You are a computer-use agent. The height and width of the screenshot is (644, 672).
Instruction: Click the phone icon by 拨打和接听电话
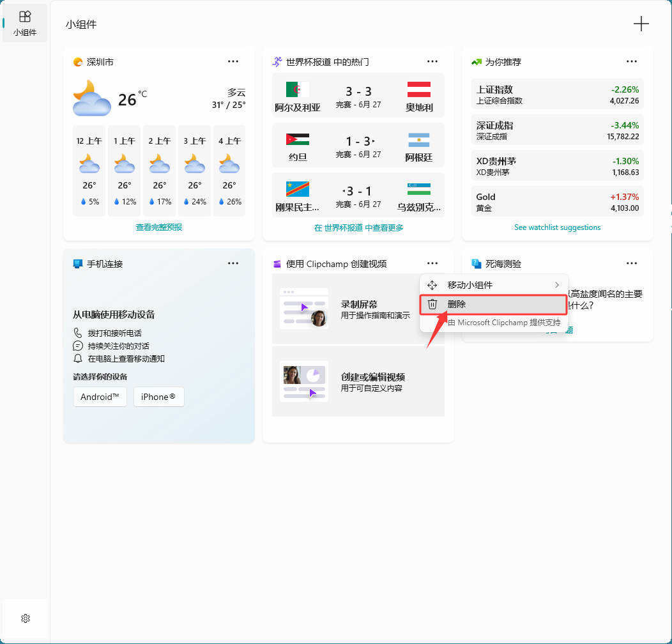pos(77,333)
